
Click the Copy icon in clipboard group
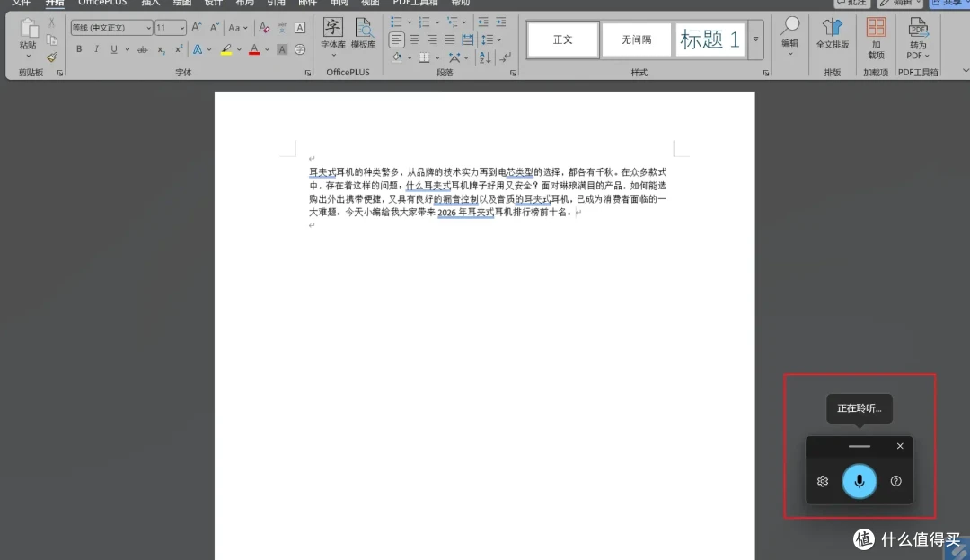52,39
